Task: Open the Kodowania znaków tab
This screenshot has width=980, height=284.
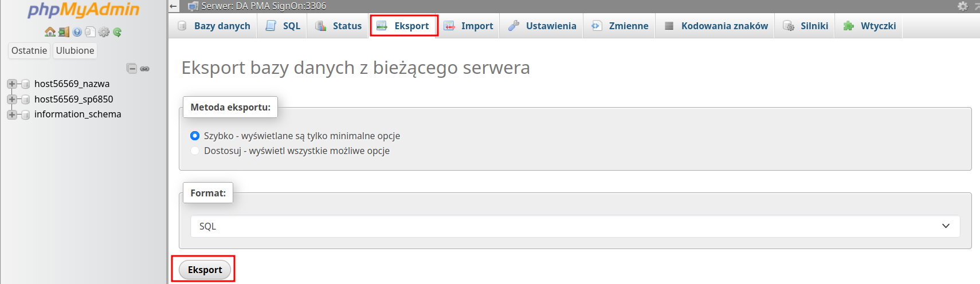Action: 715,26
